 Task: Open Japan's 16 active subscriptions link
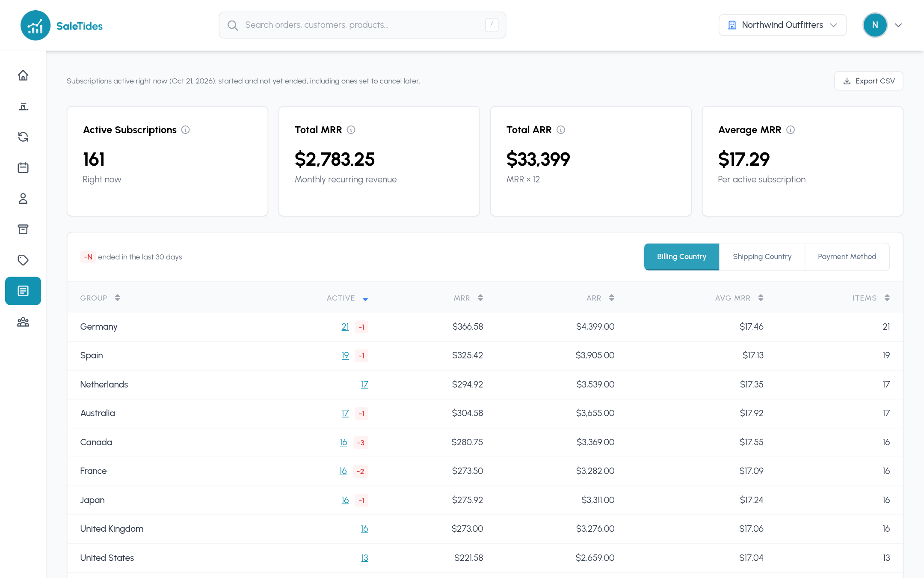point(345,500)
